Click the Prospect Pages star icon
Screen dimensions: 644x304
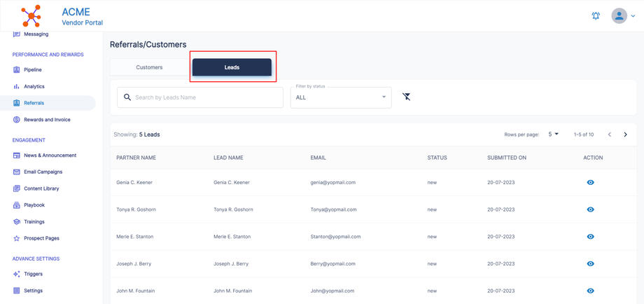pyautogui.click(x=16, y=238)
